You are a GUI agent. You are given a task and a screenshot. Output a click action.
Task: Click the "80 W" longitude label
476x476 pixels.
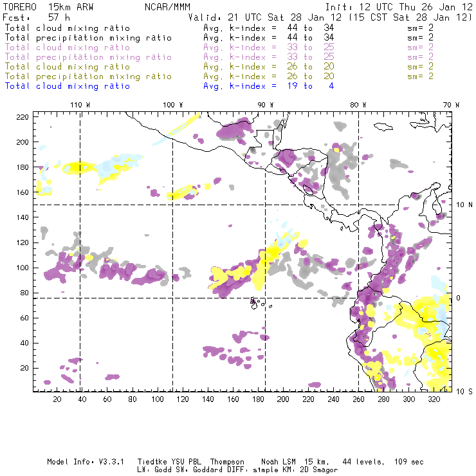click(x=358, y=105)
